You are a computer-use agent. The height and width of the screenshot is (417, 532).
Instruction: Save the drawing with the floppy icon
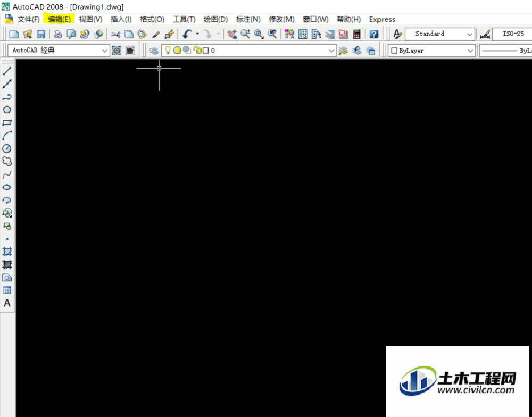click(41, 34)
